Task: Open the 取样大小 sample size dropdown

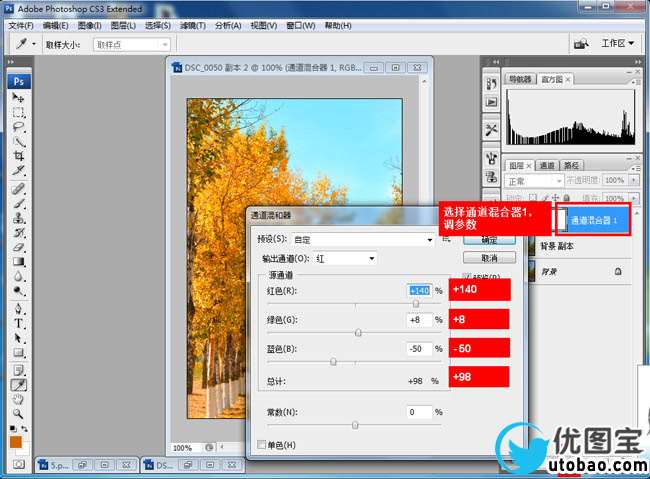Action: (x=131, y=44)
